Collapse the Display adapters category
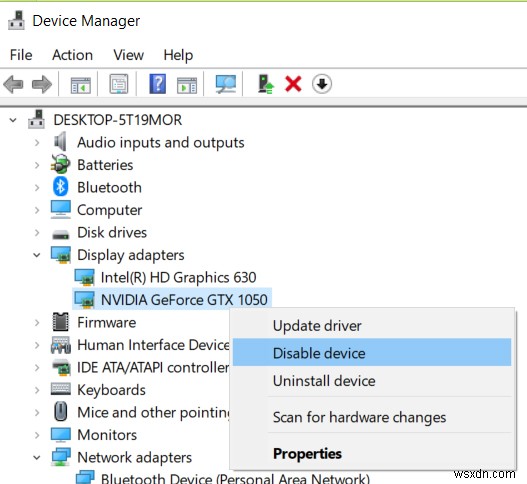Screen dimensions: 527x484 point(37,255)
